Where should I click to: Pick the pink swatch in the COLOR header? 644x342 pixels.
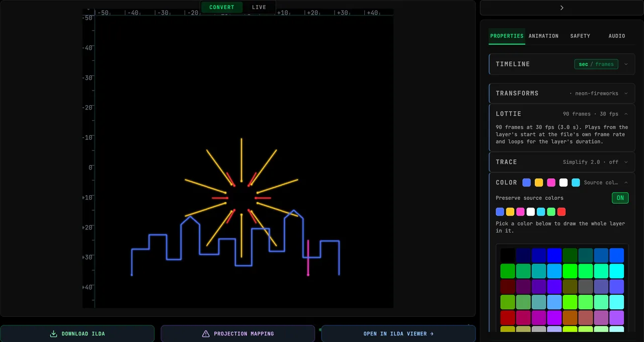pos(551,183)
